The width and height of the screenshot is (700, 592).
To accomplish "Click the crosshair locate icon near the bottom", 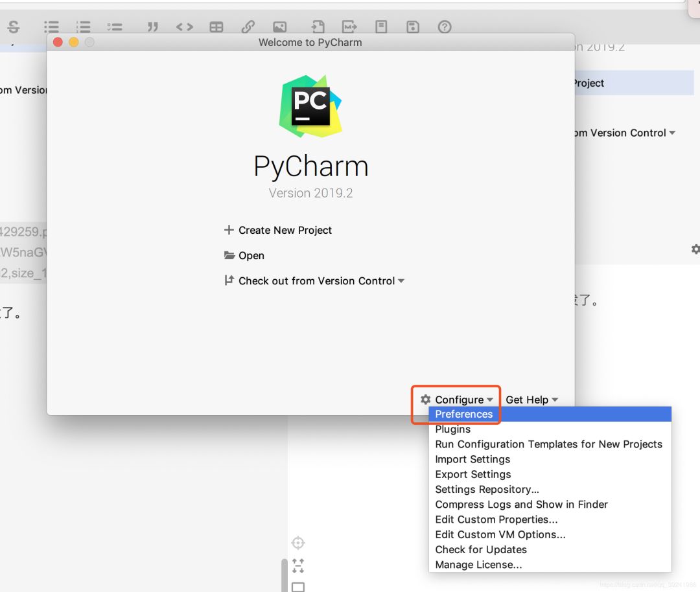I will (x=298, y=543).
